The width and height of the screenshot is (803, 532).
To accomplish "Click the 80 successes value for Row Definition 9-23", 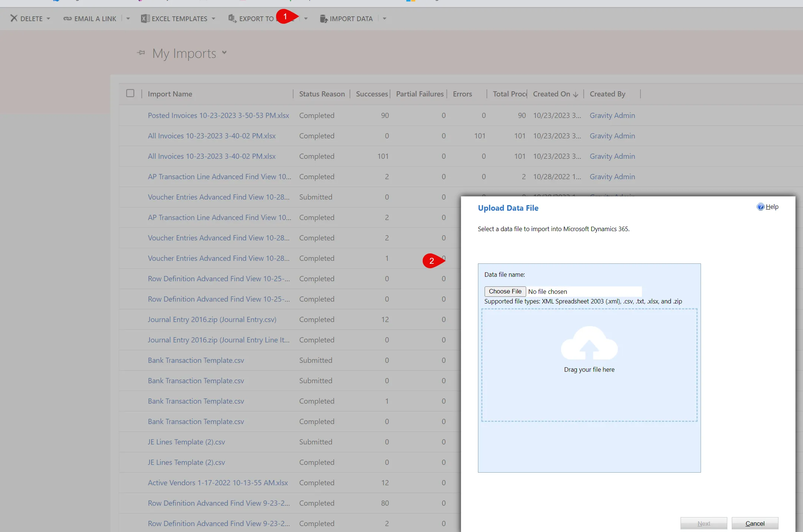I will click(385, 503).
